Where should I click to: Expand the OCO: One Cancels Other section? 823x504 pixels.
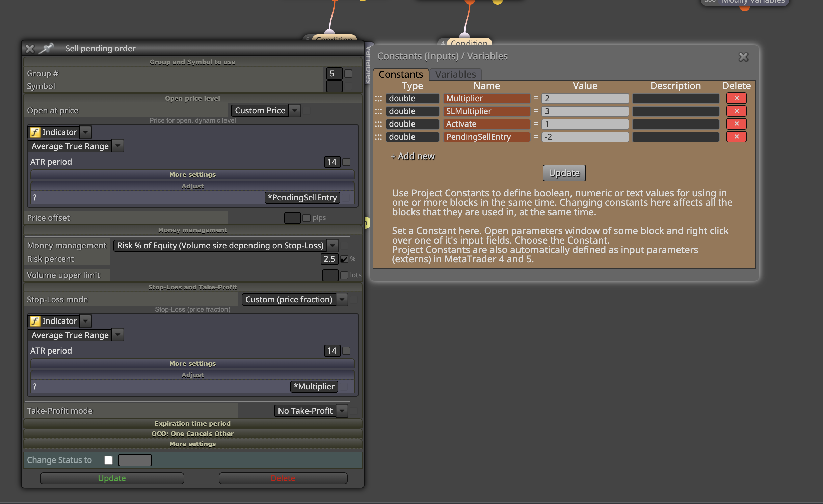tap(192, 434)
